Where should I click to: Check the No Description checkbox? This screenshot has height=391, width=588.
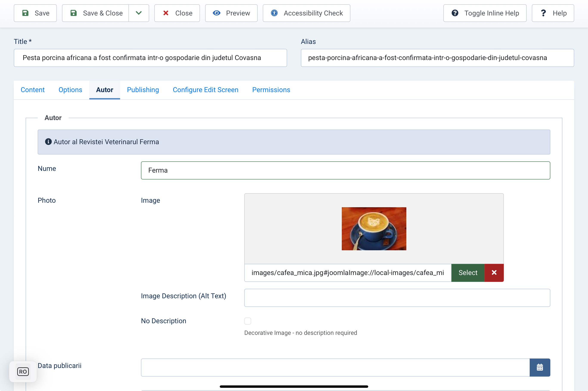(x=248, y=321)
